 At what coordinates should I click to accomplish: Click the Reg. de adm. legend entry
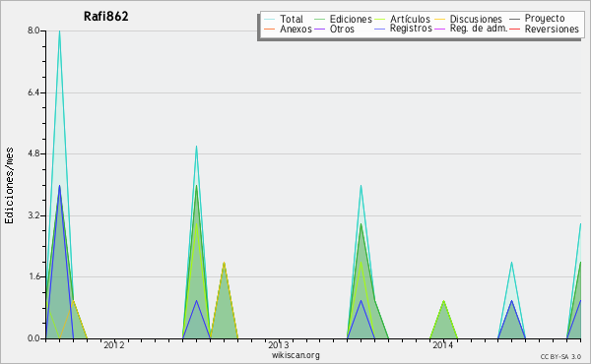pos(479,29)
